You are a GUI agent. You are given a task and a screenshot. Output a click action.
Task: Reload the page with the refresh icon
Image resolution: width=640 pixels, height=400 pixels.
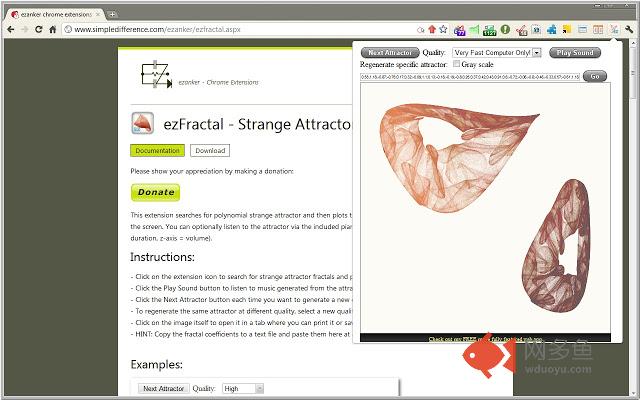[38, 29]
